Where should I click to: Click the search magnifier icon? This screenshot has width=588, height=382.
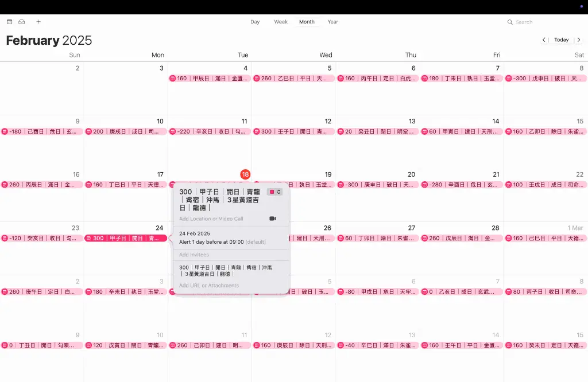(x=510, y=22)
